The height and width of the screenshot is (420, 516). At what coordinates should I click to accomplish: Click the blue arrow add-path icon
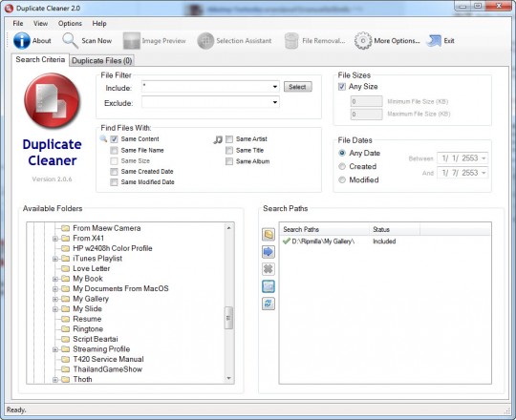tap(269, 252)
